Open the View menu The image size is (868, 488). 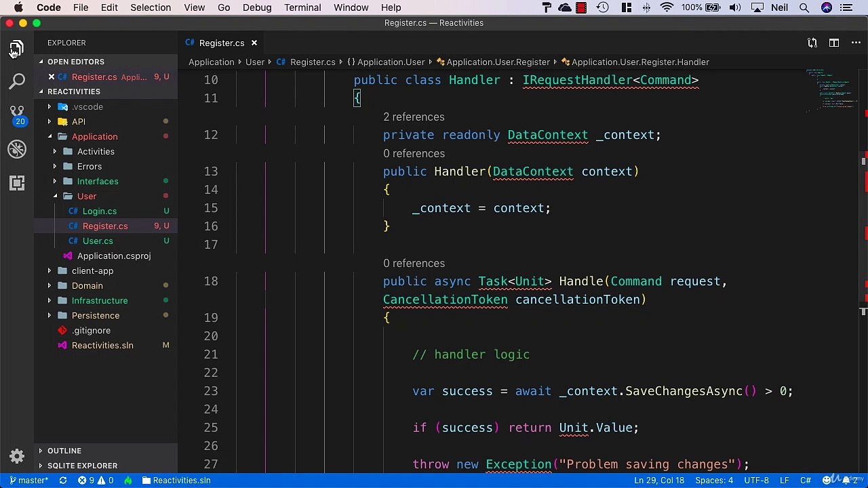click(x=194, y=7)
